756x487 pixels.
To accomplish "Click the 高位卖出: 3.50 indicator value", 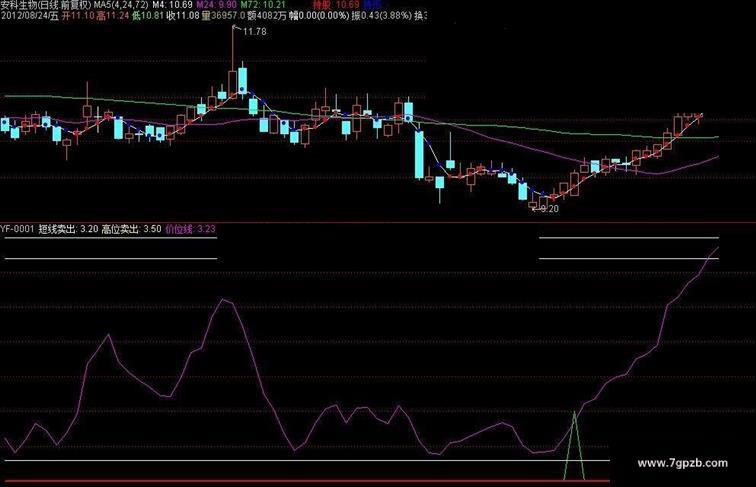I will click(x=131, y=229).
